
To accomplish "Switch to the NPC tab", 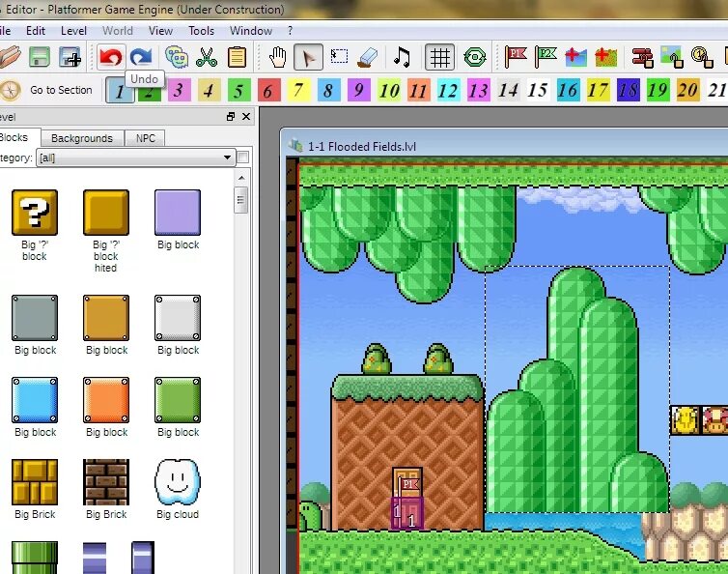I will pos(146,138).
